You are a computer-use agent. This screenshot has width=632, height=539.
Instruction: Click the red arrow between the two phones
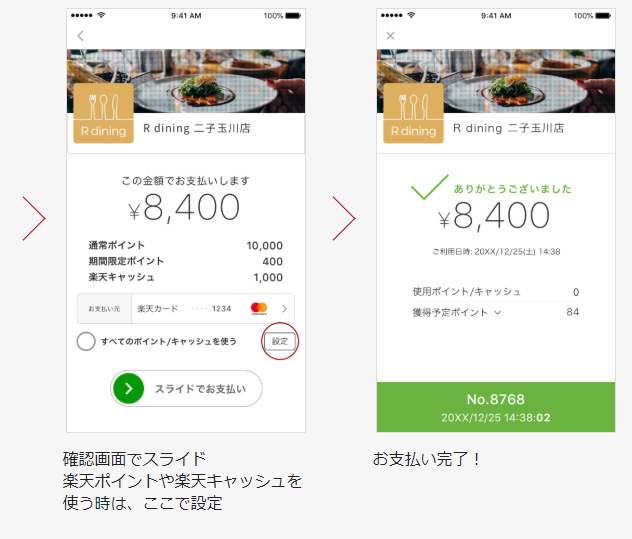(x=344, y=219)
